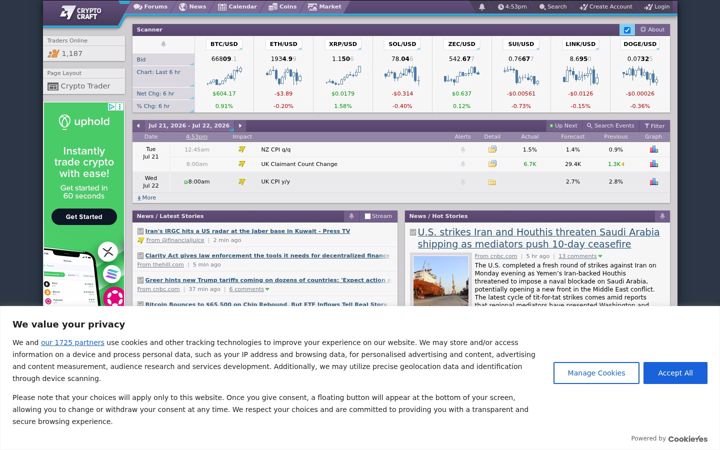Open the Crypto Trader page layout selector
The image size is (720, 450).
84,86
